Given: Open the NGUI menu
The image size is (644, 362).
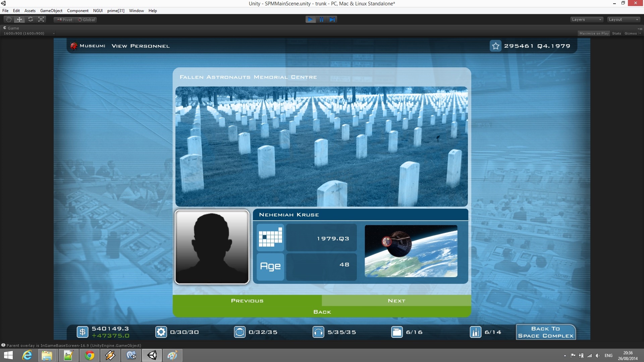Looking at the screenshot, I should pos(98,11).
